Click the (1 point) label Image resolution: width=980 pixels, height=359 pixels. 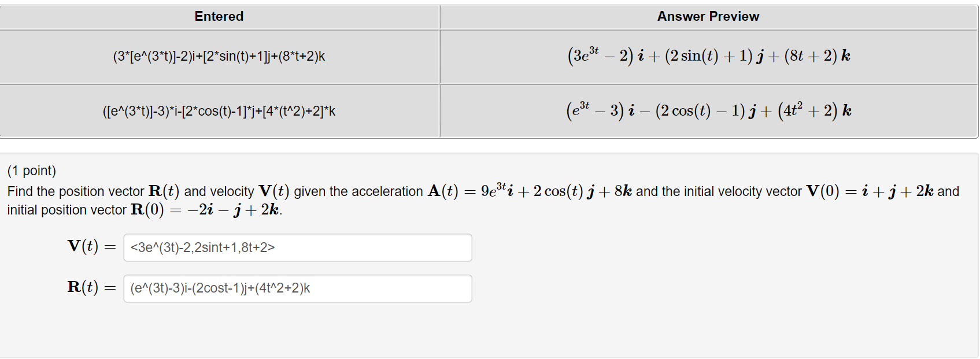click(x=31, y=171)
